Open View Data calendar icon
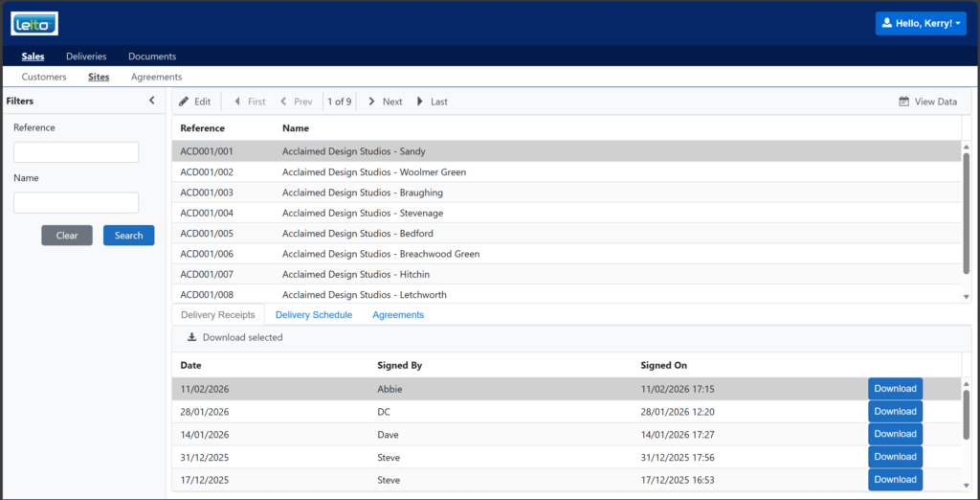This screenshot has width=980, height=500. pos(903,102)
